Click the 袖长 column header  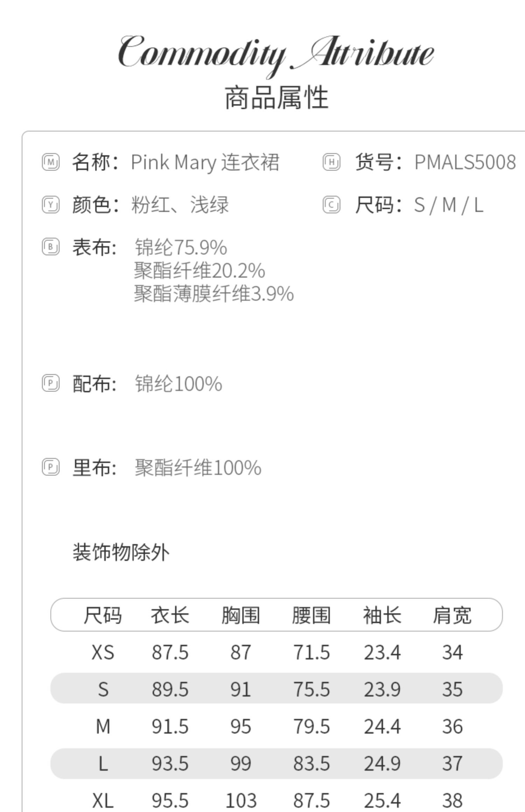click(x=382, y=615)
